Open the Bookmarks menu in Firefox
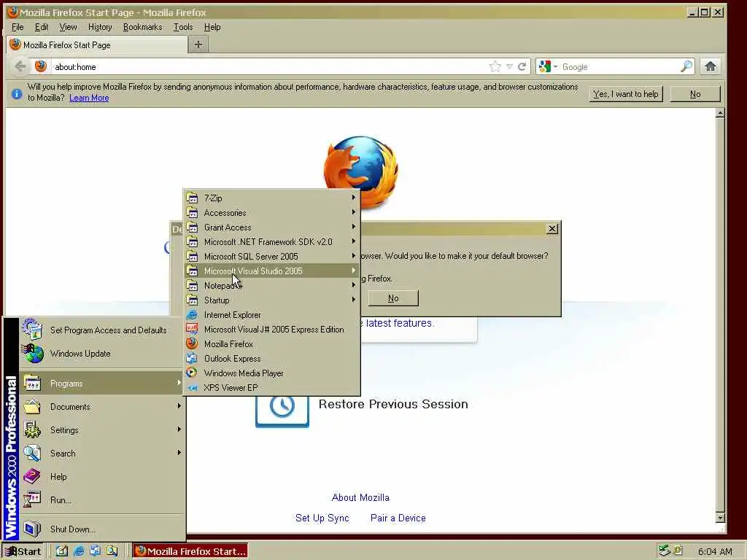 (142, 27)
